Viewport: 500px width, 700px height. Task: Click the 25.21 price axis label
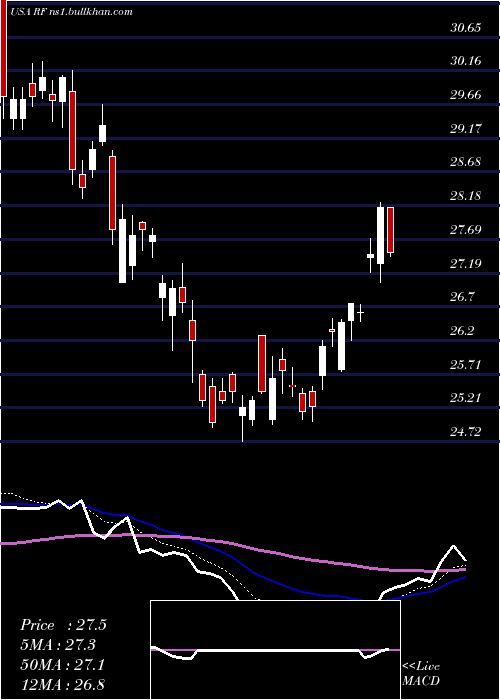coord(466,398)
